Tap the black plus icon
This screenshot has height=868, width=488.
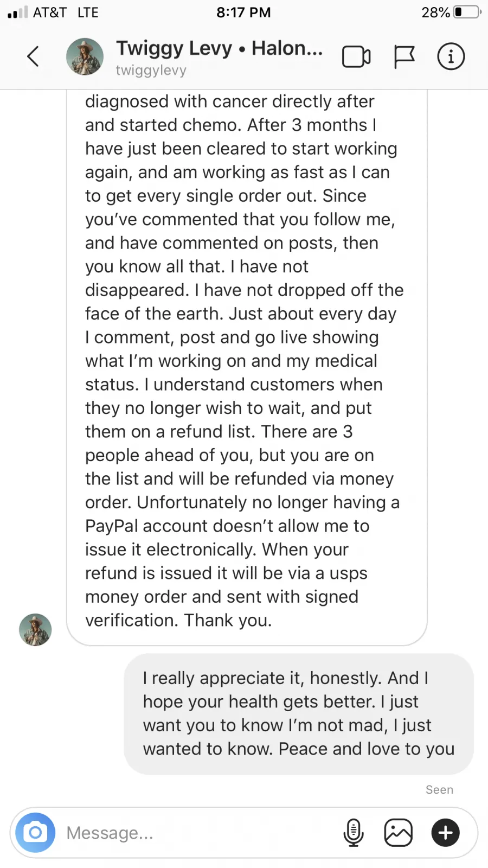click(x=446, y=832)
